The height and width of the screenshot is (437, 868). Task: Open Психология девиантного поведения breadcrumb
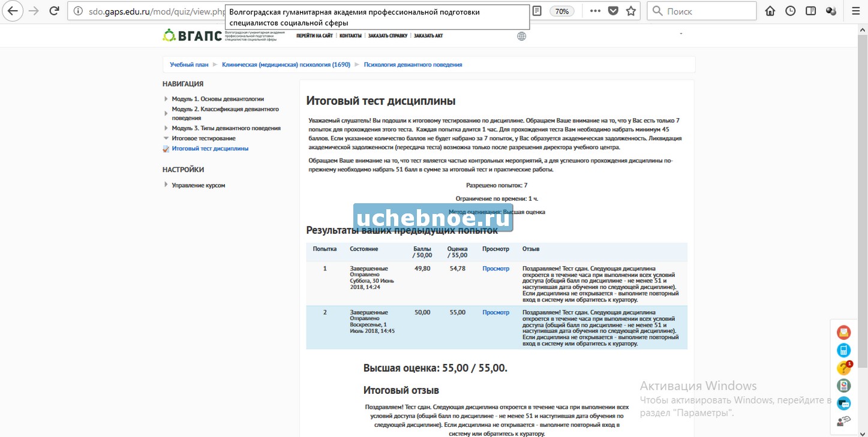pos(413,65)
